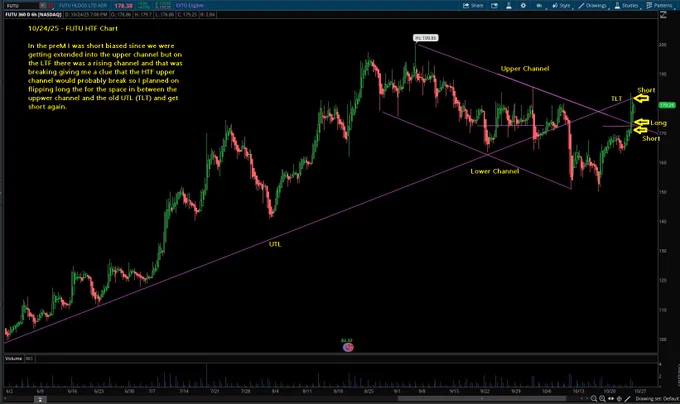Click the Volume study label
Image resolution: width=680 pixels, height=404 pixels.
[x=13, y=358]
